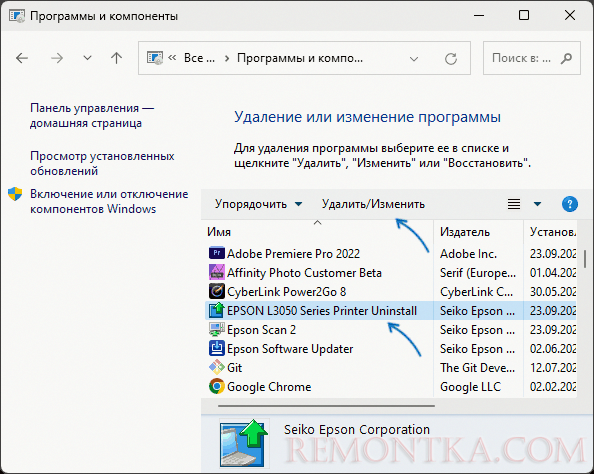Minimize the Программы и компоненты window
The height and width of the screenshot is (474, 594).
coord(479,16)
